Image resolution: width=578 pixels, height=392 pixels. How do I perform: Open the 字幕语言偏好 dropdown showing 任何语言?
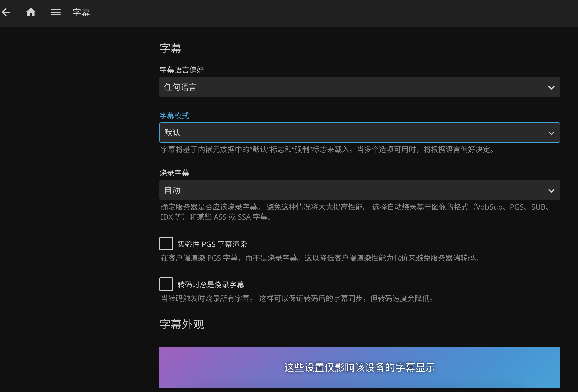point(360,87)
